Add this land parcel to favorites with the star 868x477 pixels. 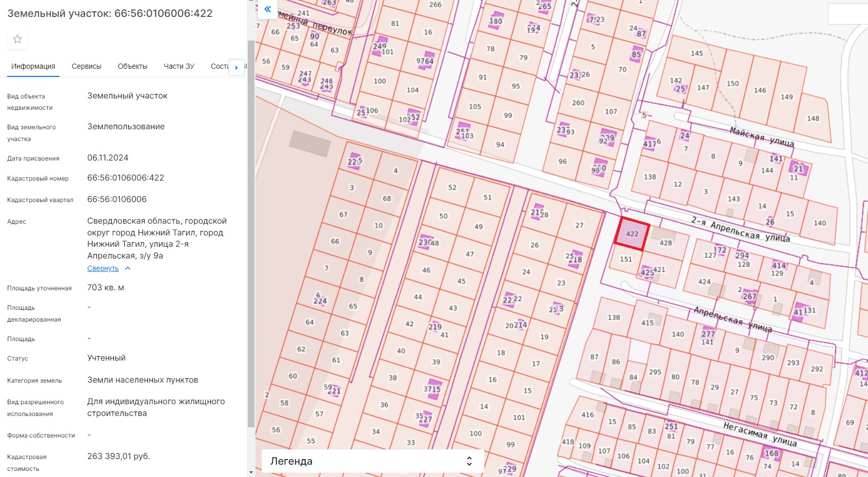(x=17, y=39)
